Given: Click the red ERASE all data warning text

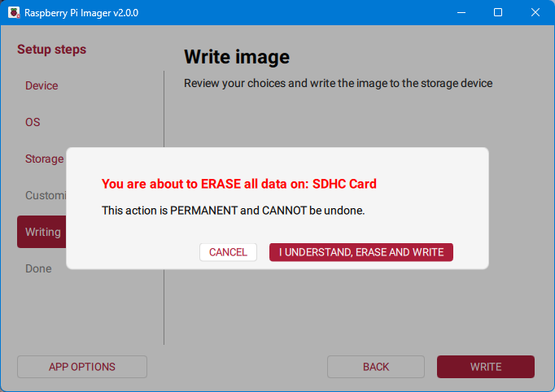Looking at the screenshot, I should [239, 184].
